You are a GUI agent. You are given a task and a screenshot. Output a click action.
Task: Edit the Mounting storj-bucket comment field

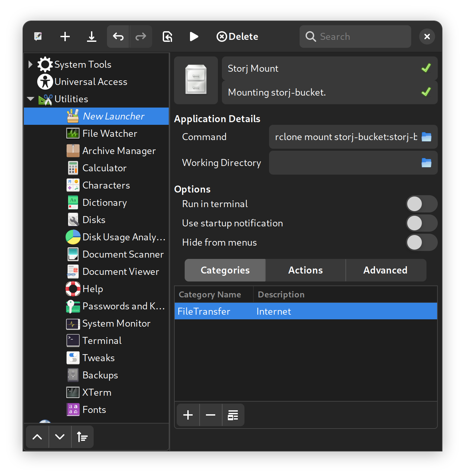pos(329,92)
